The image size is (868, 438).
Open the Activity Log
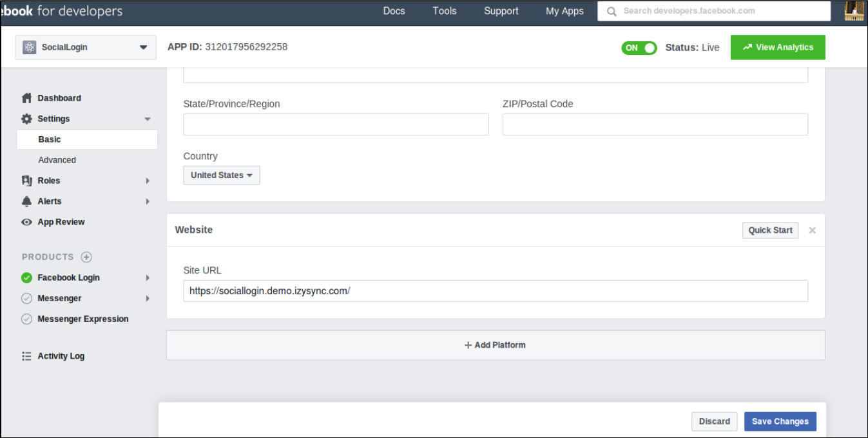pyautogui.click(x=61, y=356)
